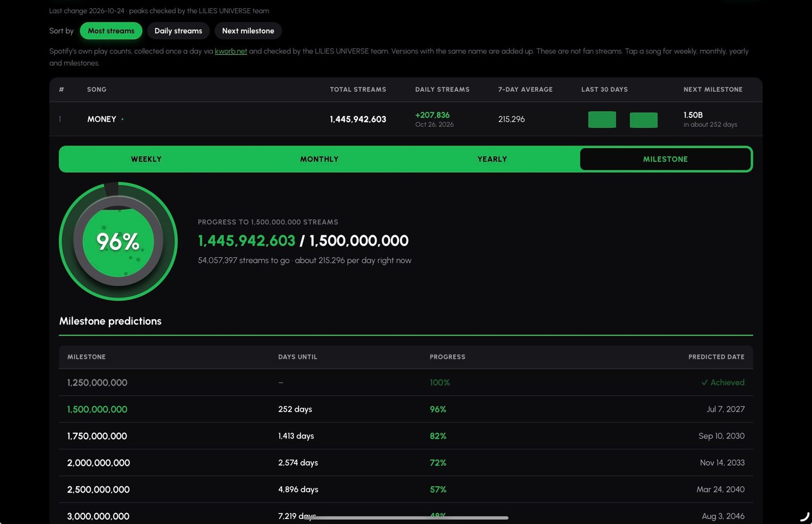The image size is (812, 524).
Task: Switch to the MONTHLY tab
Action: (x=319, y=159)
